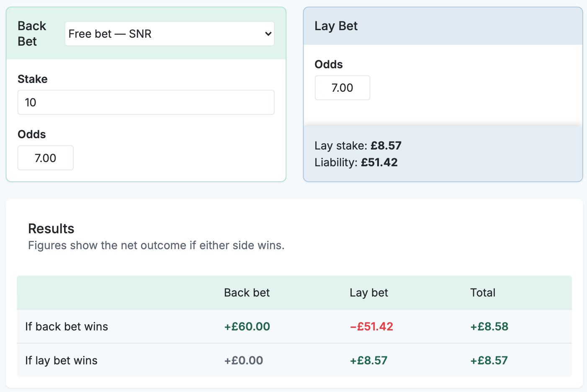Select the Lay stake £8.57 value
This screenshot has width=587, height=392.
[x=386, y=146]
